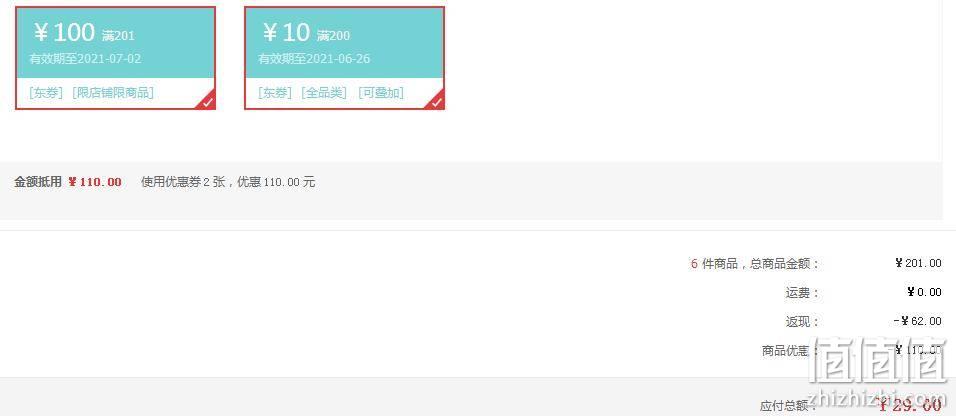
Task: Click the 限店铺限商品 tag on first coupon
Action: 113,93
